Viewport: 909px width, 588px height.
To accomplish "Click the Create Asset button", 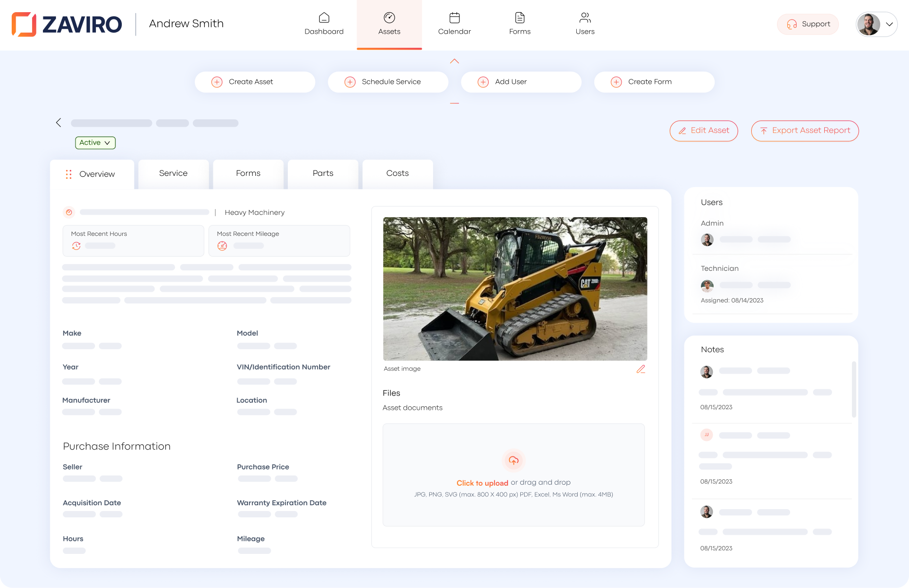I will (x=255, y=82).
